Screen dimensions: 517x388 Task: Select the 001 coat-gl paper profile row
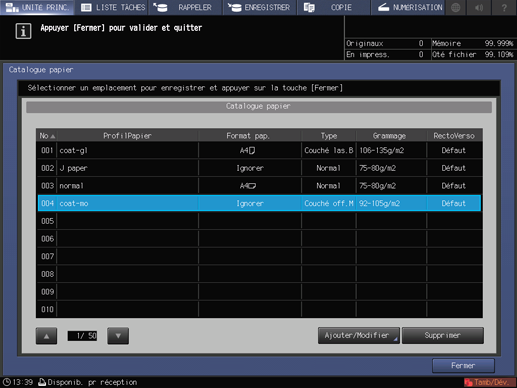[259, 150]
